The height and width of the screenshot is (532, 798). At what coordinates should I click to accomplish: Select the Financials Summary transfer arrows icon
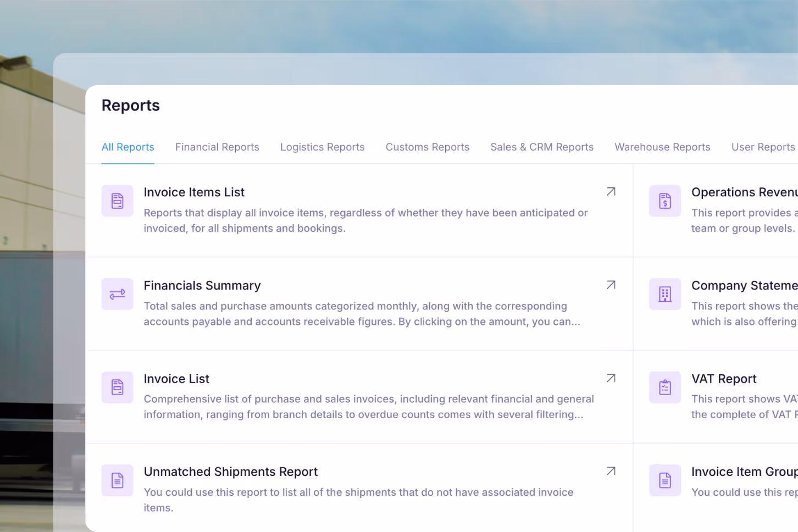pos(117,294)
